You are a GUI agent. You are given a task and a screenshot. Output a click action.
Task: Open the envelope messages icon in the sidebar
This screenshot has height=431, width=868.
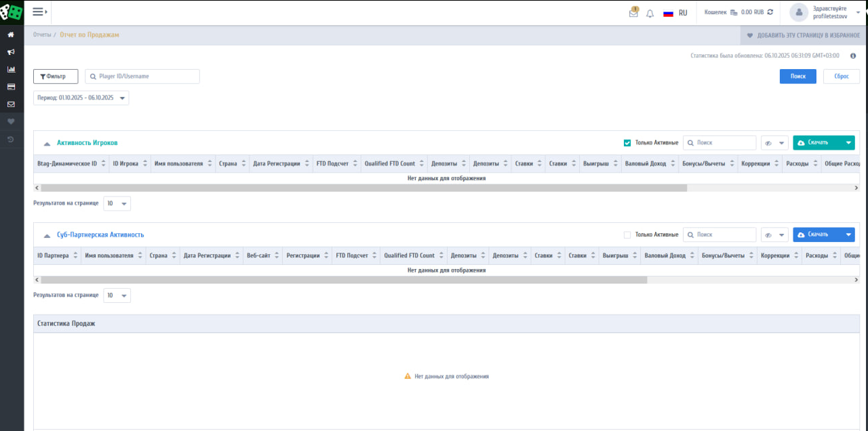(x=11, y=104)
